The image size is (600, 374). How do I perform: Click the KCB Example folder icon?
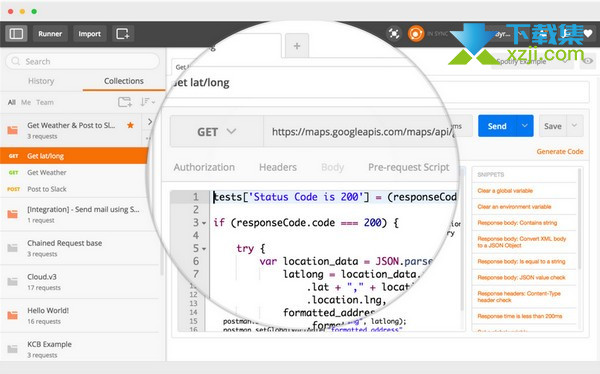point(13,349)
